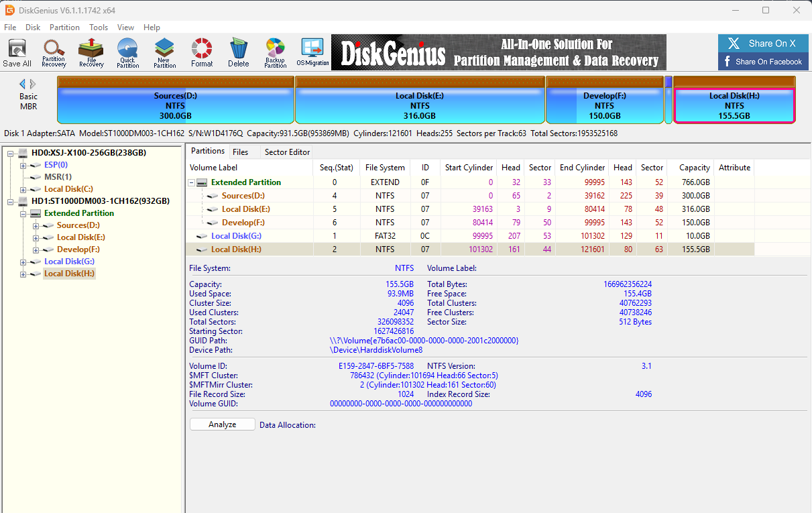Click the Delete partition icon

tap(238, 53)
